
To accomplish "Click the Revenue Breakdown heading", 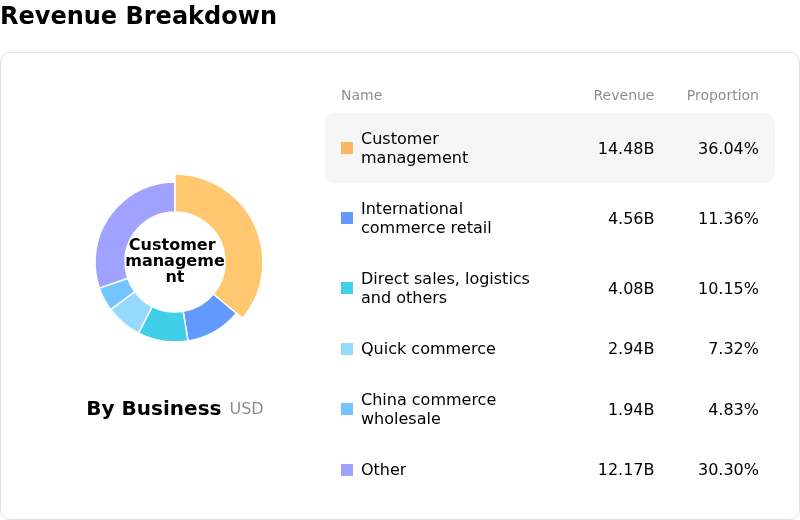I will point(139,16).
